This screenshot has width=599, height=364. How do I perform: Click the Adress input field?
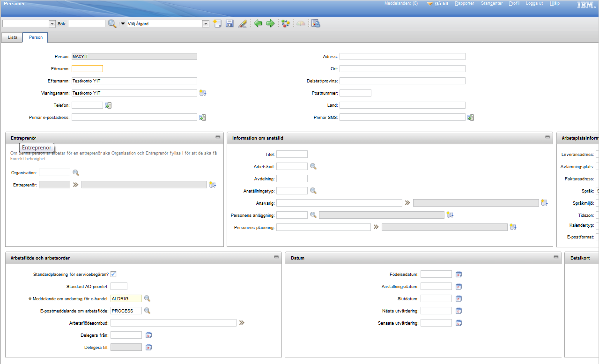coord(402,57)
